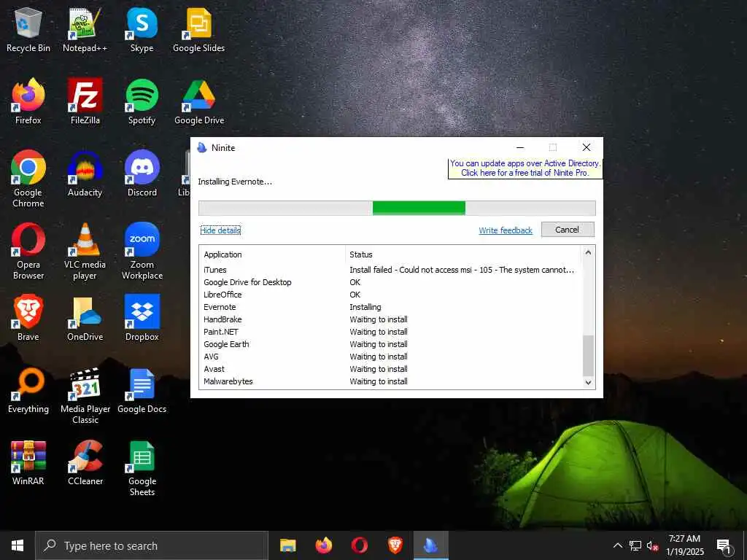Open File Explorer from the taskbar
This screenshot has height=560, width=747.
tap(287, 545)
